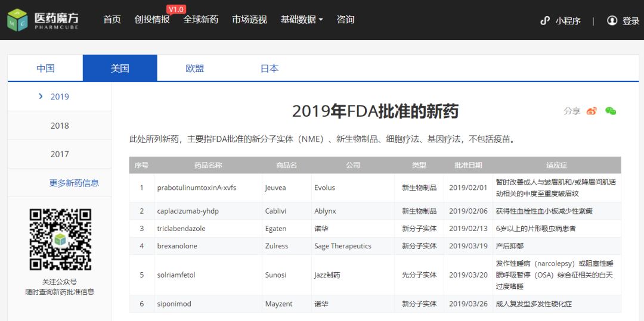The height and width of the screenshot is (321, 644).
Task: Click company Sage Therapeutics
Action: point(342,246)
